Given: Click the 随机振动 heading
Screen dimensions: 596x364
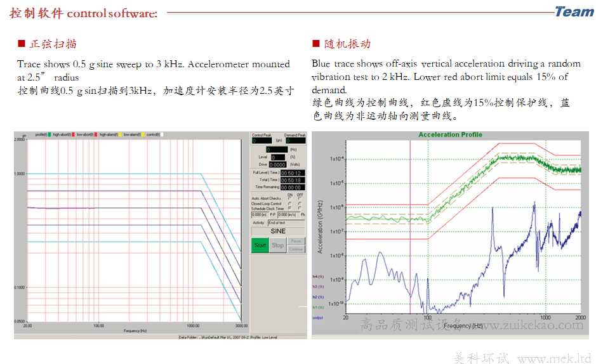Looking at the screenshot, I should pos(347,44).
